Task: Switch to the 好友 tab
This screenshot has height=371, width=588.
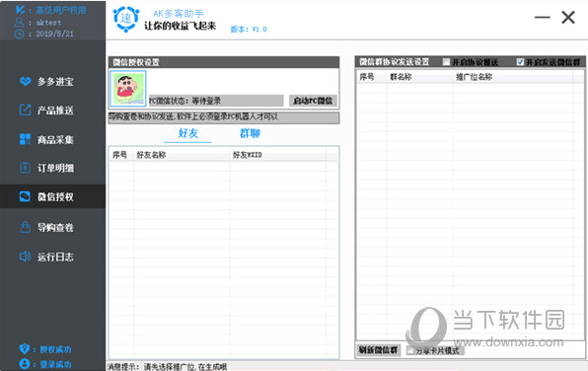Action: (x=187, y=133)
